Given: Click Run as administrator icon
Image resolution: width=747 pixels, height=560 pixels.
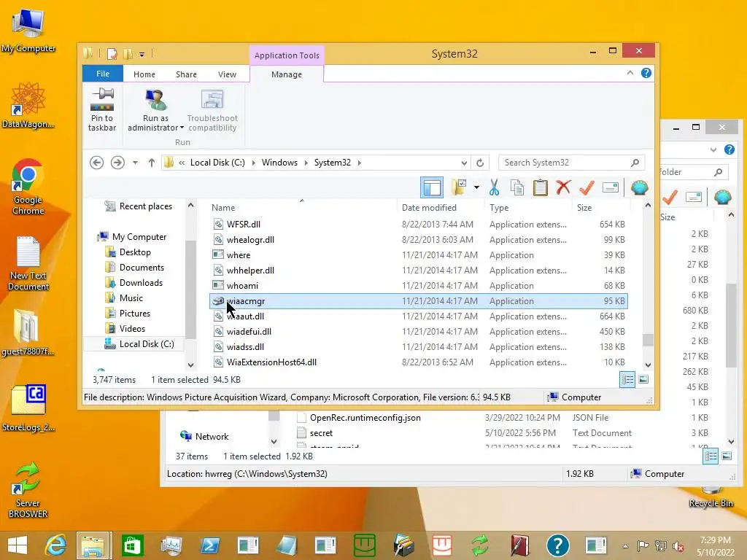Looking at the screenshot, I should pos(156,100).
